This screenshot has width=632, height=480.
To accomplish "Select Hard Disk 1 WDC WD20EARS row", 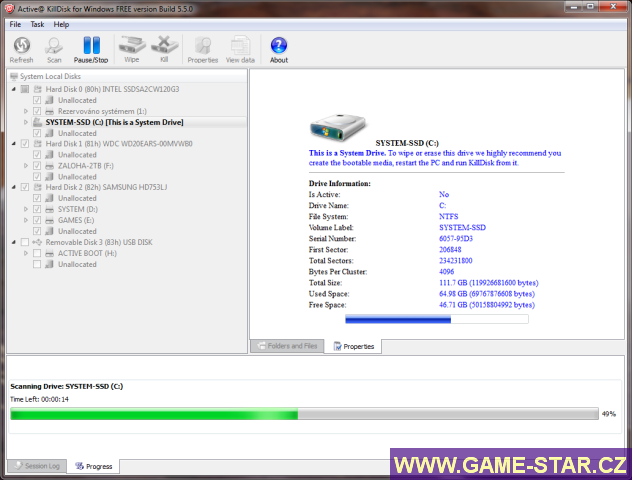I will [x=119, y=143].
